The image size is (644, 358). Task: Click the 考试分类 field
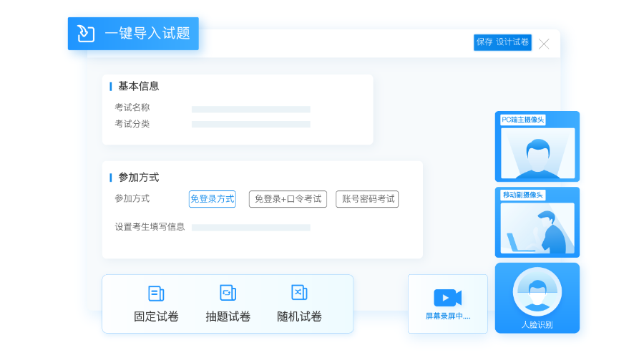pyautogui.click(x=250, y=125)
